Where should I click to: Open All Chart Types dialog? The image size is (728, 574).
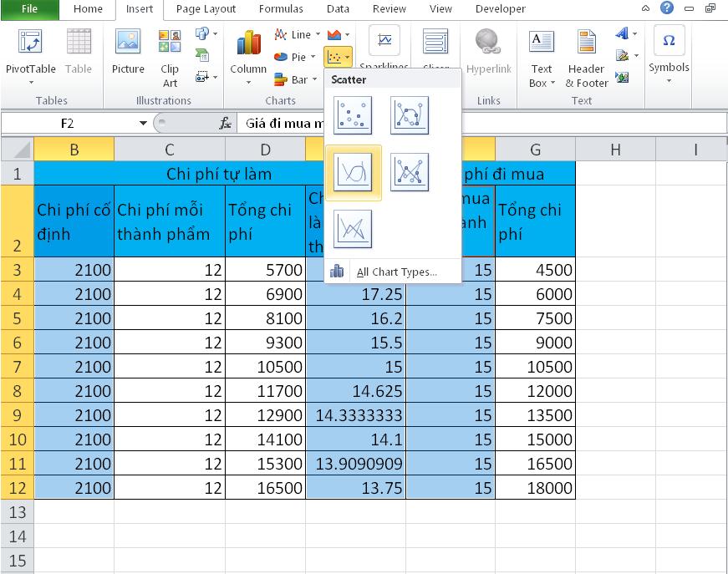[393, 272]
